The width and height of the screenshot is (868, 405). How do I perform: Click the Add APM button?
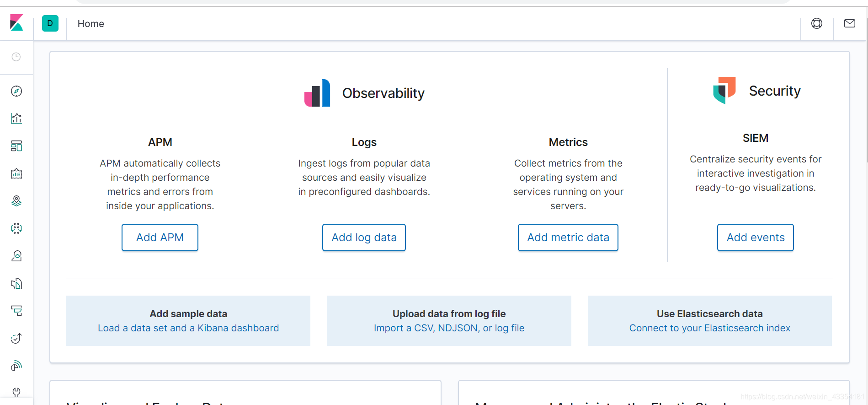click(x=160, y=238)
